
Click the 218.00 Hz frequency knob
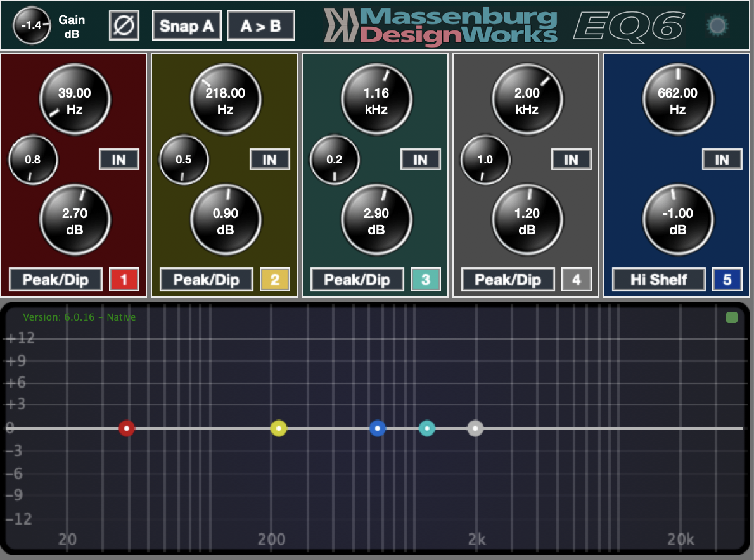226,99
